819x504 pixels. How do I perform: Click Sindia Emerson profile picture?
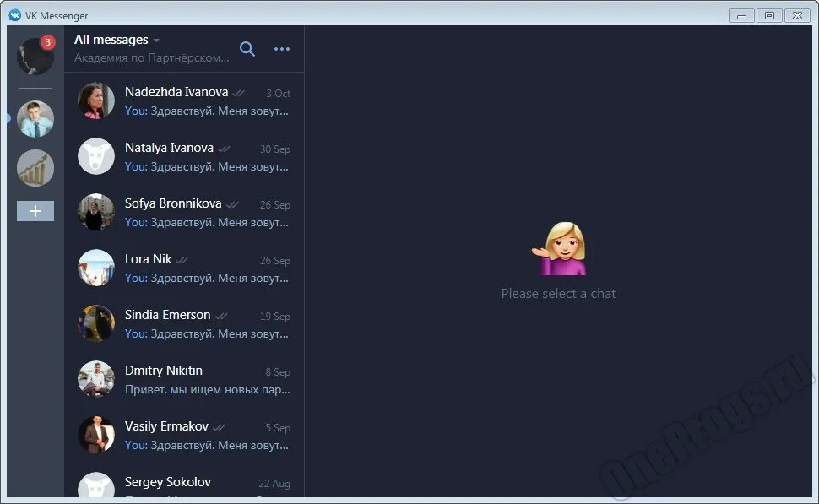[x=96, y=323]
